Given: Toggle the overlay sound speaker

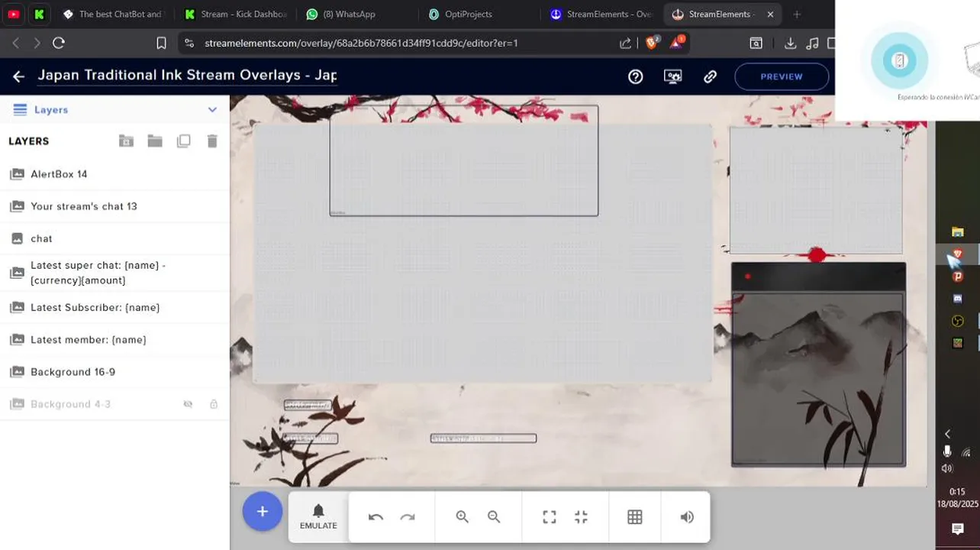Looking at the screenshot, I should 687,517.
